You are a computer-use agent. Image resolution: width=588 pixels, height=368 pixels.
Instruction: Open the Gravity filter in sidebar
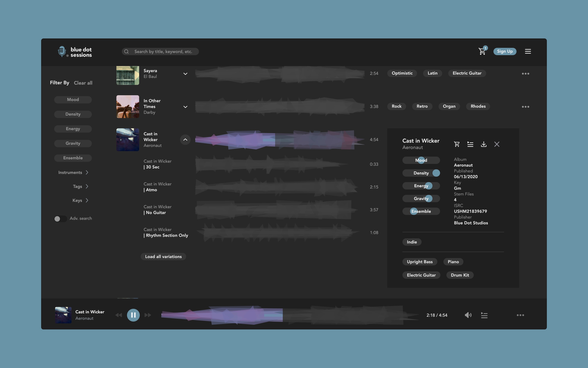[x=73, y=143]
